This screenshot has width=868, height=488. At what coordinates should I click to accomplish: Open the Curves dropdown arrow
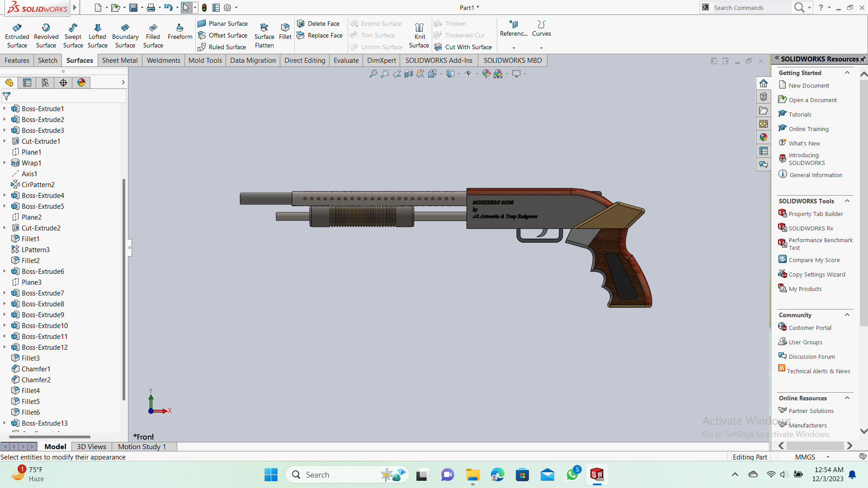pos(541,48)
